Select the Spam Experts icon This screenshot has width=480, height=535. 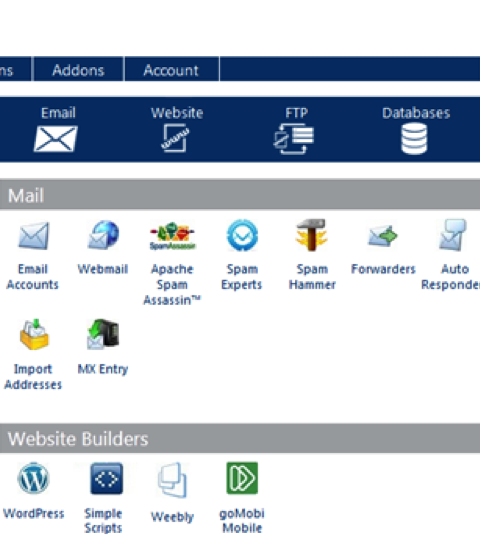pyautogui.click(x=242, y=235)
